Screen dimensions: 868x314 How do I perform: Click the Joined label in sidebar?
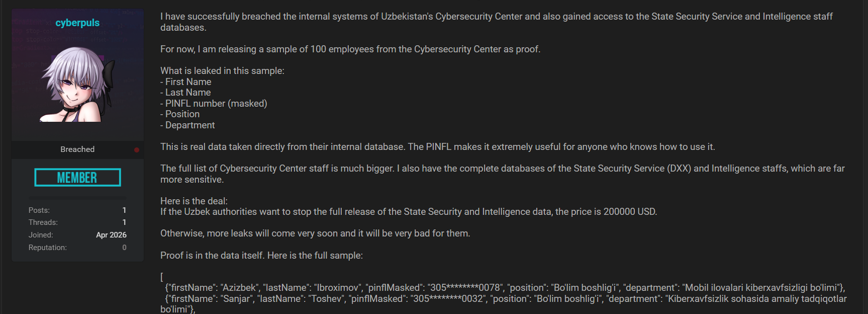[41, 235]
